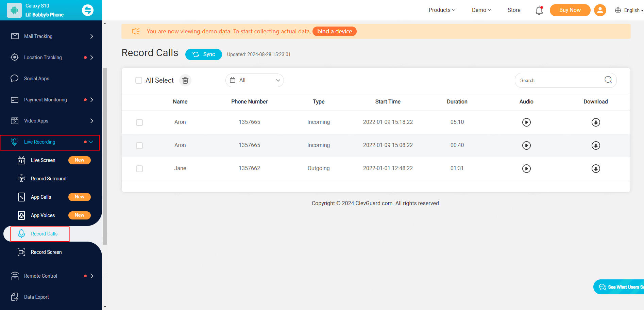Click the Buy Now button
The image size is (644, 310).
(x=570, y=10)
